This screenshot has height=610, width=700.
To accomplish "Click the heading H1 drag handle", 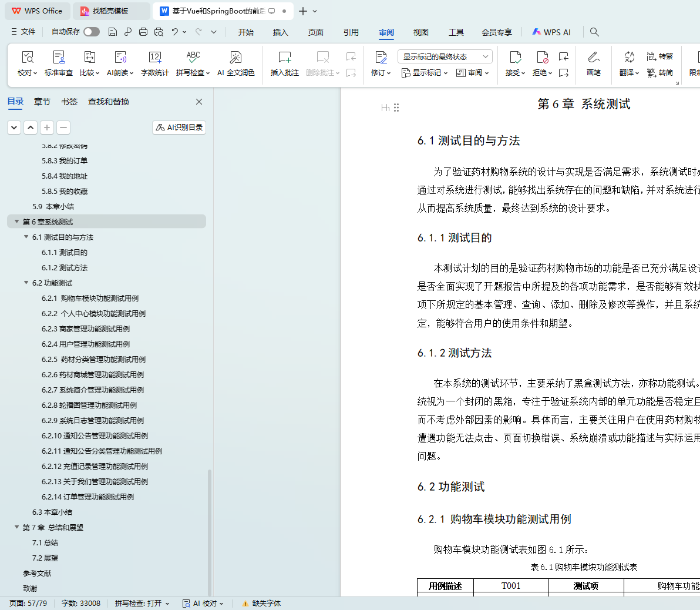I will point(396,108).
